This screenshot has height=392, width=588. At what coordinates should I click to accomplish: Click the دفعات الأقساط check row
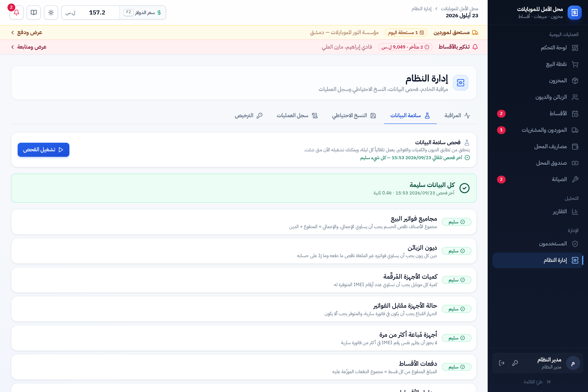[x=244, y=367]
